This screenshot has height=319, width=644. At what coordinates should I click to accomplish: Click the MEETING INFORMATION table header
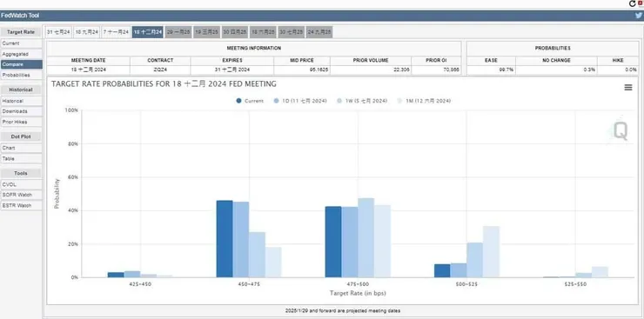254,49
